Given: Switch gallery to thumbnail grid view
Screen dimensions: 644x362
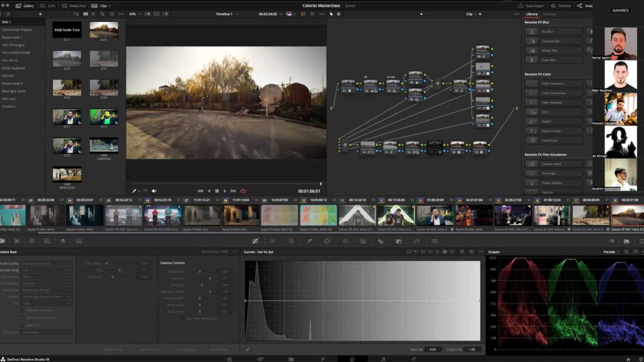Looking at the screenshot, I should pyautogui.click(x=86, y=14).
